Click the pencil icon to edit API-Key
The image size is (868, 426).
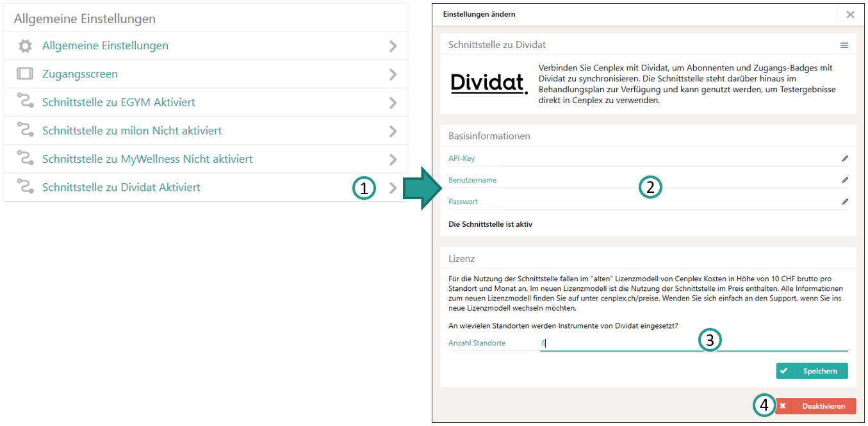(845, 158)
